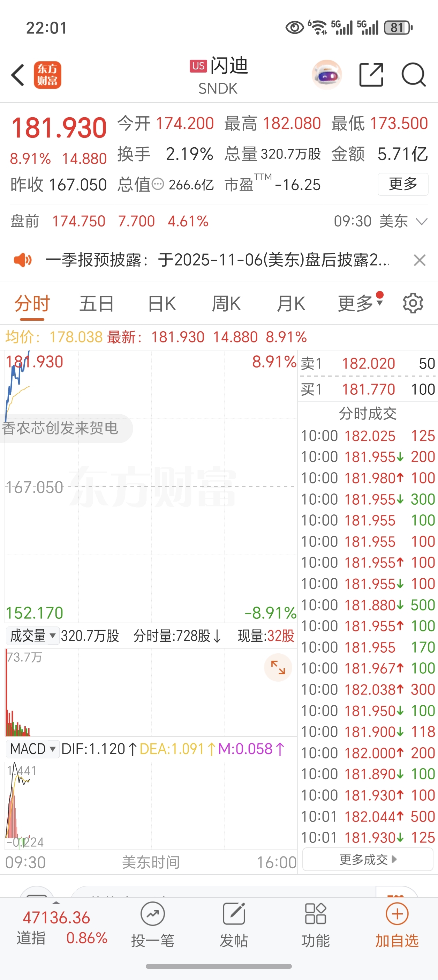The image size is (438, 980).
Task: Switch to 五日 chart tab
Action: coord(97,304)
